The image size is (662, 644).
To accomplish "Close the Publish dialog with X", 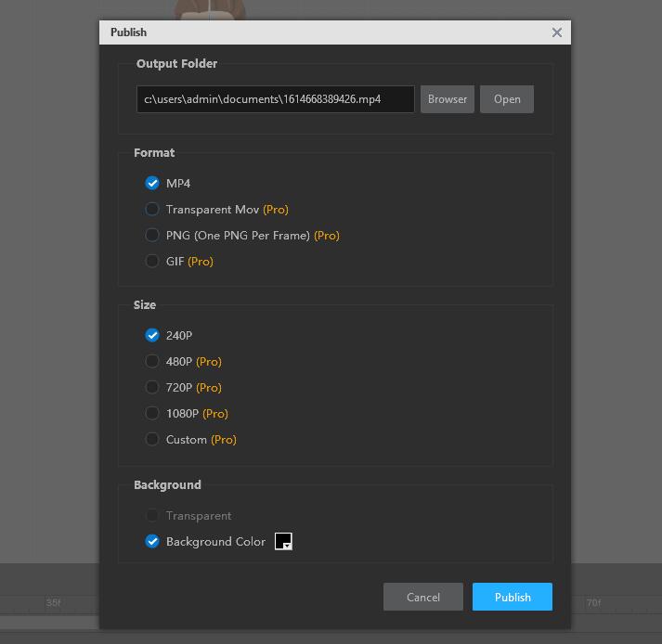I will click(556, 32).
